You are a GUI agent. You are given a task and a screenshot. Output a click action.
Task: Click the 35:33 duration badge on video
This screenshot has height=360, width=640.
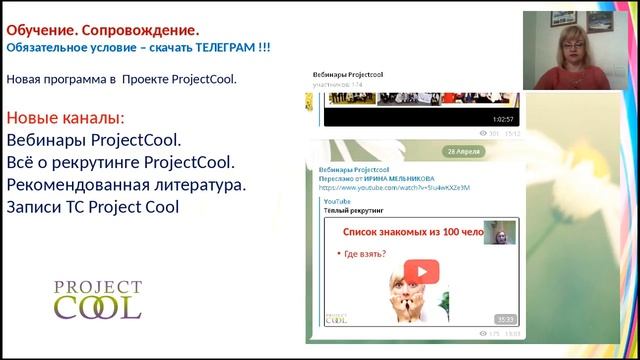coord(506,319)
